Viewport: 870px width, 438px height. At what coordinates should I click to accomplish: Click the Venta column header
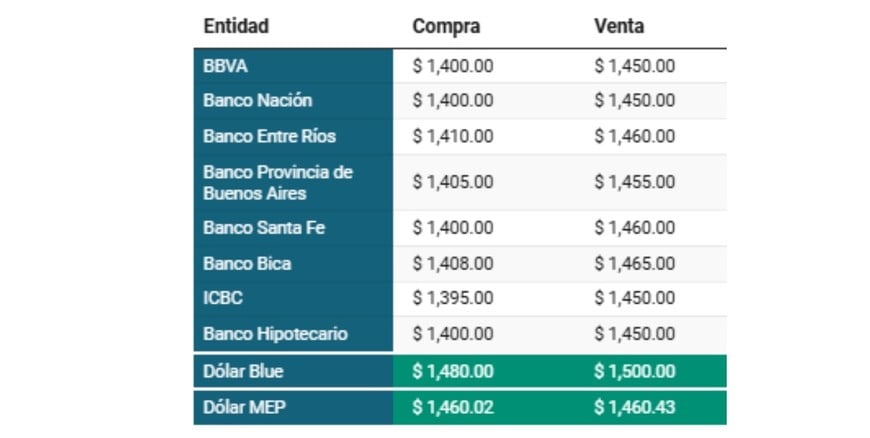[x=619, y=26]
